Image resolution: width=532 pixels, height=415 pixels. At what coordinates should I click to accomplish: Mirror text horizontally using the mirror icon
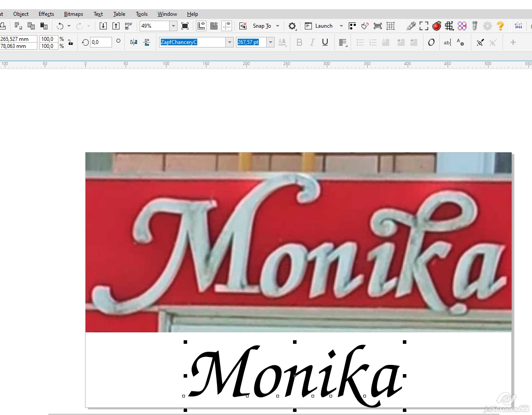[134, 42]
